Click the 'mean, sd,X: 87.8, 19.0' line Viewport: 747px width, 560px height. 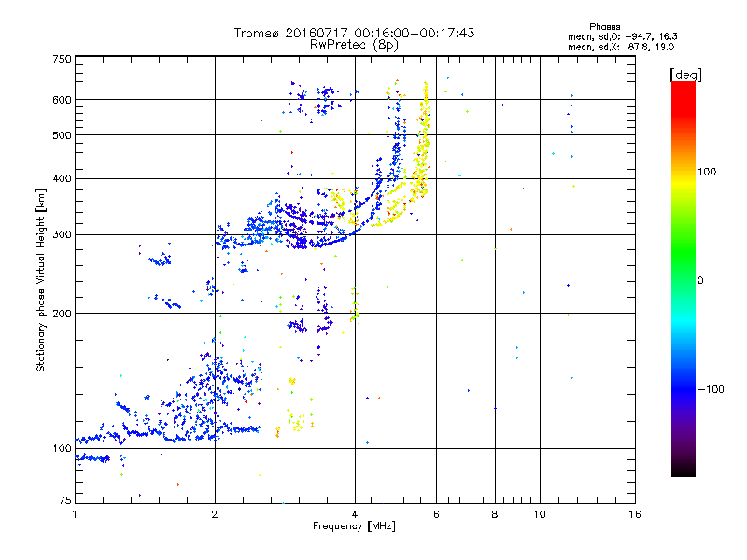pyautogui.click(x=621, y=47)
